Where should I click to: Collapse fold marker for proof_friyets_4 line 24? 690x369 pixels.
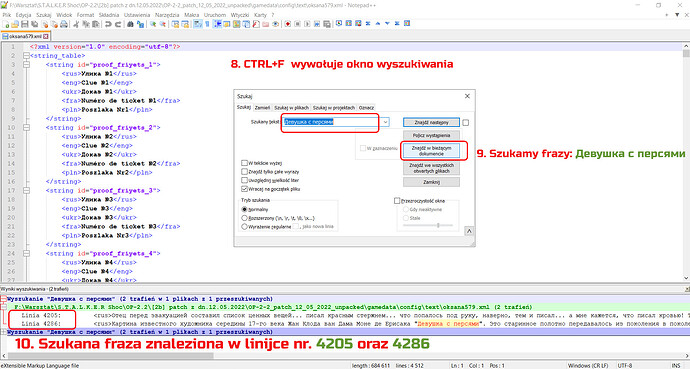[26, 253]
